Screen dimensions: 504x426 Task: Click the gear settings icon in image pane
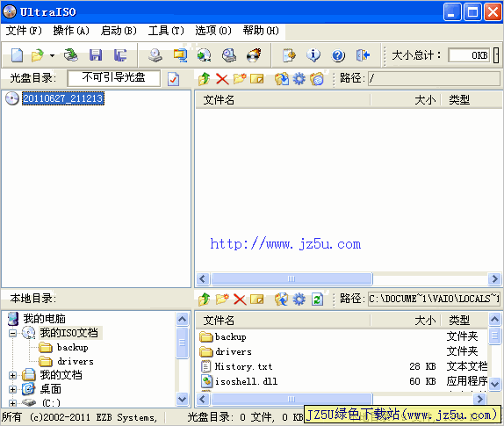click(x=299, y=78)
